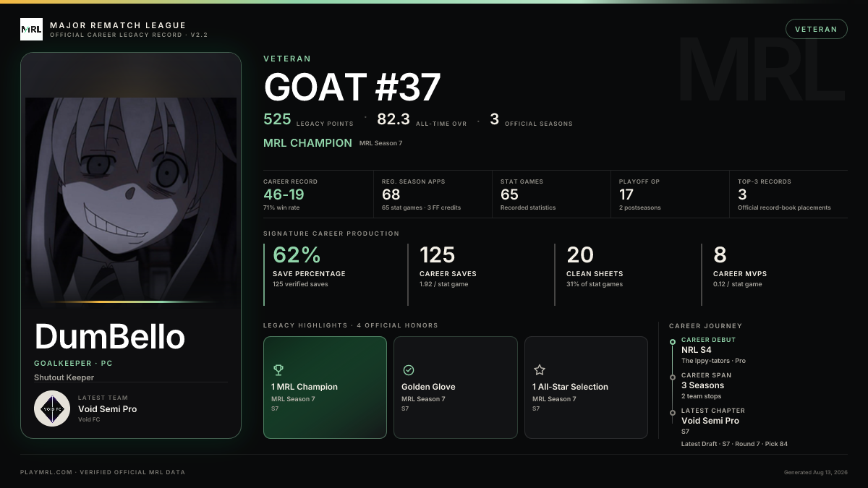The image size is (868, 488).
Task: Click the 2 postseasons text
Action: click(639, 207)
